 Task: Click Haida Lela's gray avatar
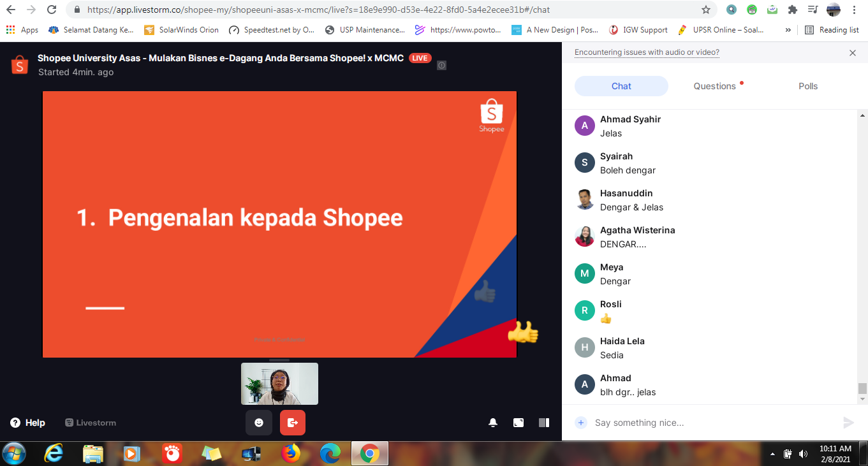click(585, 347)
